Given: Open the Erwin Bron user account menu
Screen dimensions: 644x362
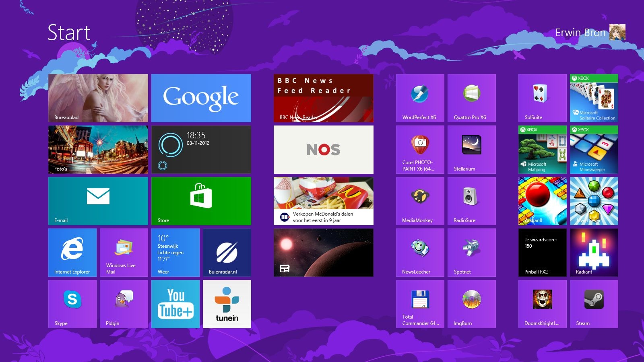Looking at the screenshot, I should click(x=580, y=33).
